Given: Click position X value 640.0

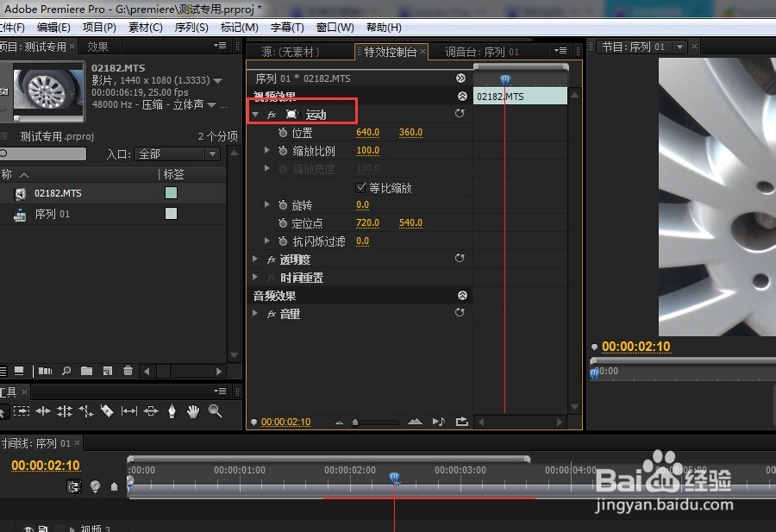Looking at the screenshot, I should pyautogui.click(x=367, y=132).
